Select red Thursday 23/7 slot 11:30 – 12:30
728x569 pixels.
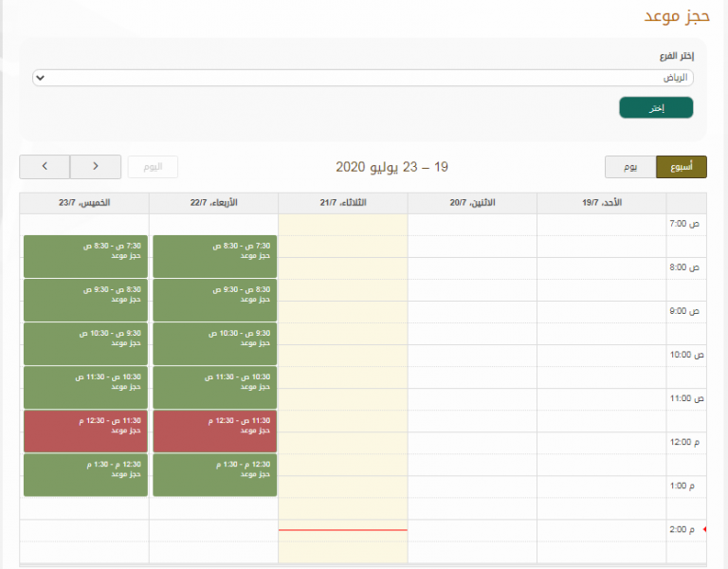(x=85, y=431)
